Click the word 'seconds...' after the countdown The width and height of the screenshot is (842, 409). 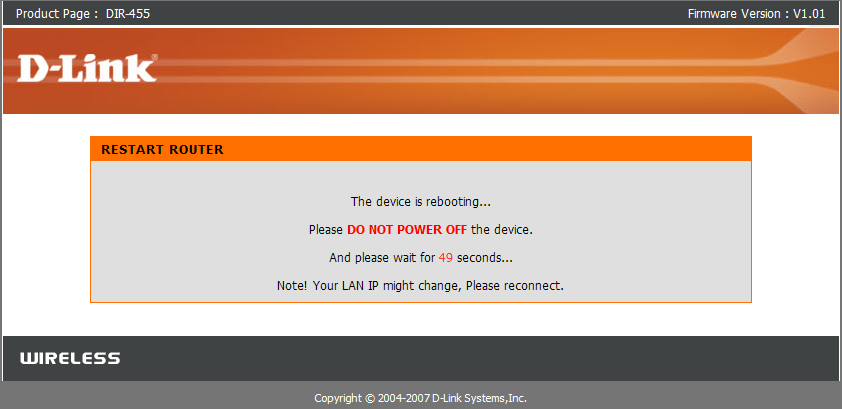(x=485, y=258)
